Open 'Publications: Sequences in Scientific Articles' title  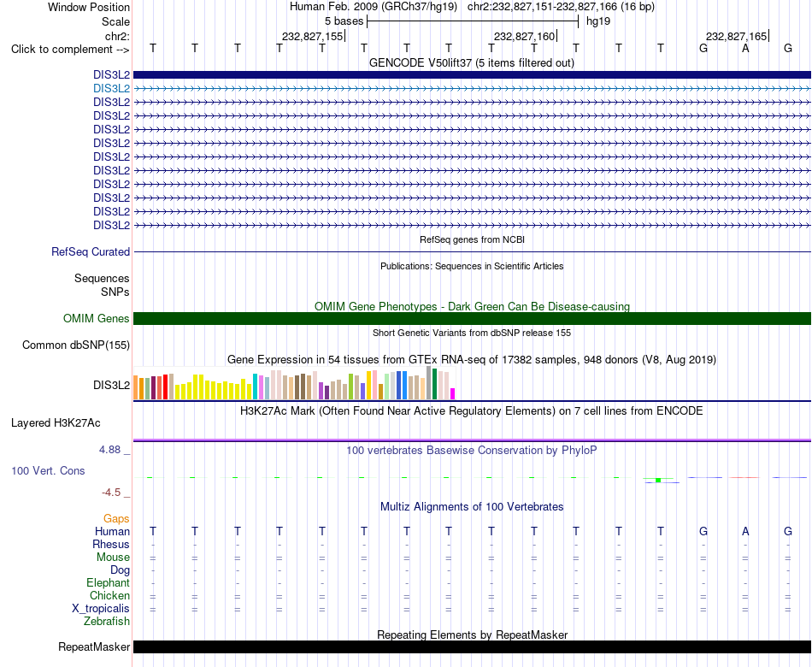coord(472,266)
